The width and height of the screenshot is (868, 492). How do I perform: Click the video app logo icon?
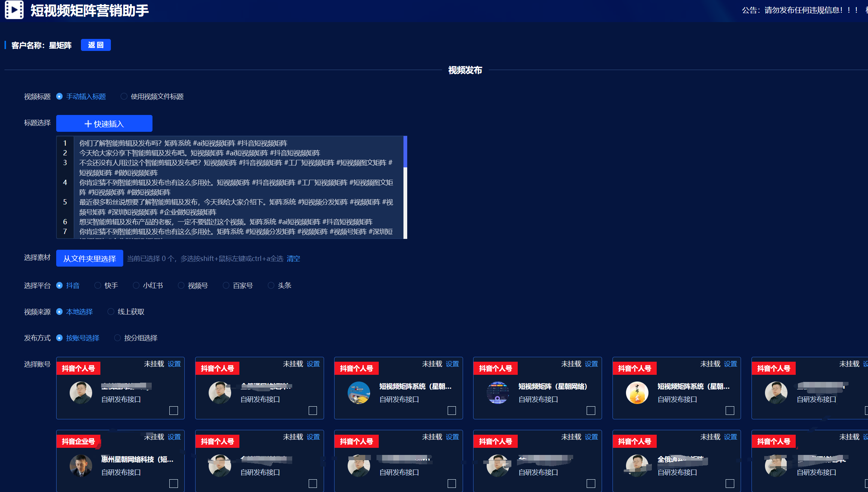tap(14, 10)
